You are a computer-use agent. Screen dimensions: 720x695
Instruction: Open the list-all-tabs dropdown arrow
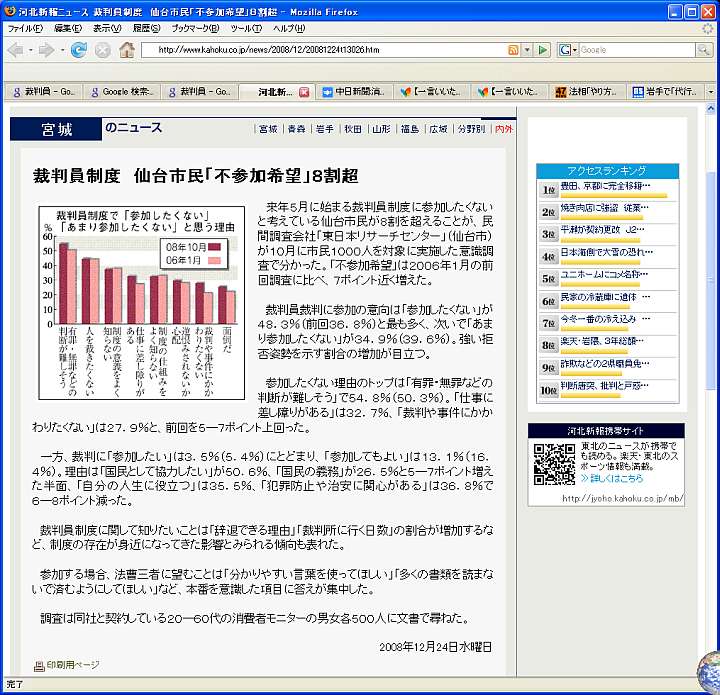710,91
